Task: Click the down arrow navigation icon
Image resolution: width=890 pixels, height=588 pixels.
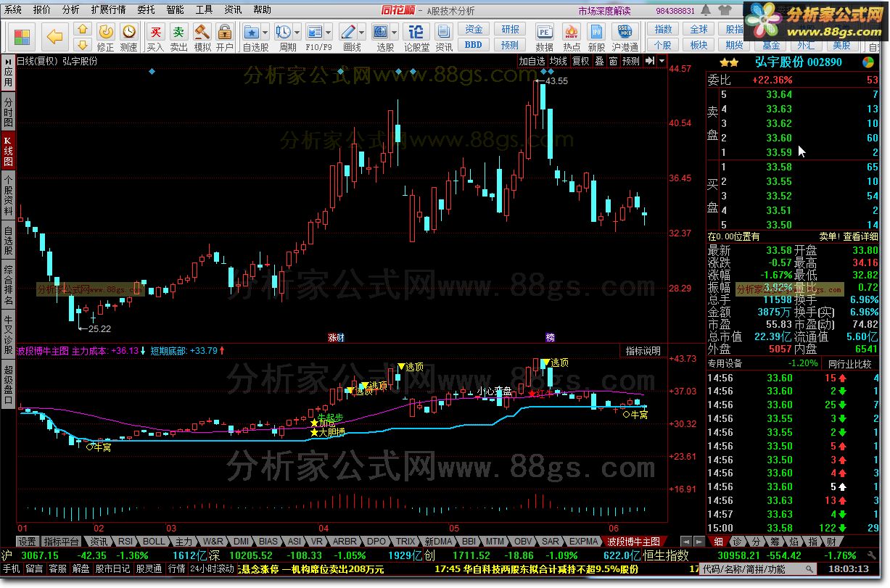Action: 82,45
